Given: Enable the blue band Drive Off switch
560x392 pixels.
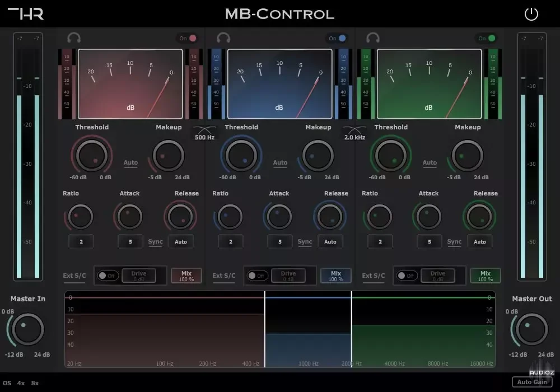Looking at the screenshot, I should click(x=257, y=276).
